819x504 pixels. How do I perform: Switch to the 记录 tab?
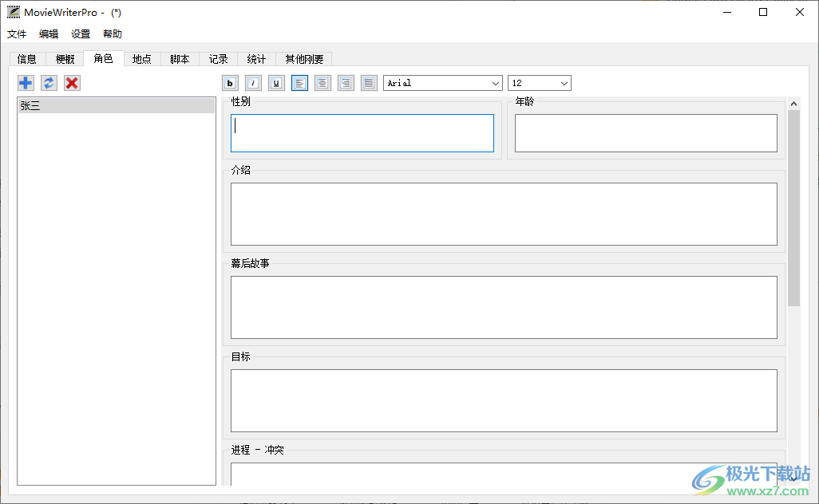[x=219, y=59]
